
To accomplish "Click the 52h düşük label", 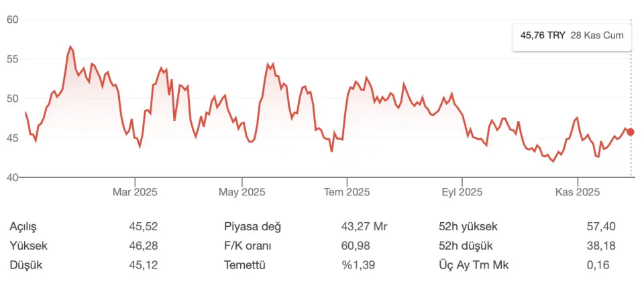I will 466,246.
